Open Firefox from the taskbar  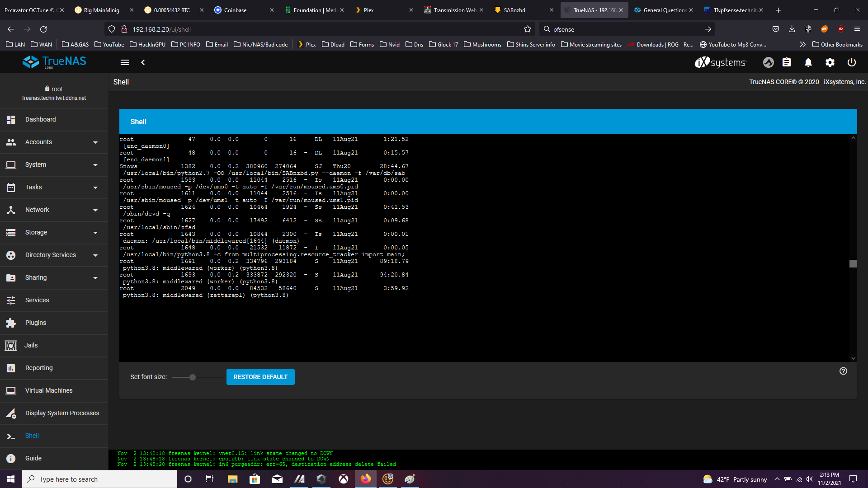click(366, 479)
